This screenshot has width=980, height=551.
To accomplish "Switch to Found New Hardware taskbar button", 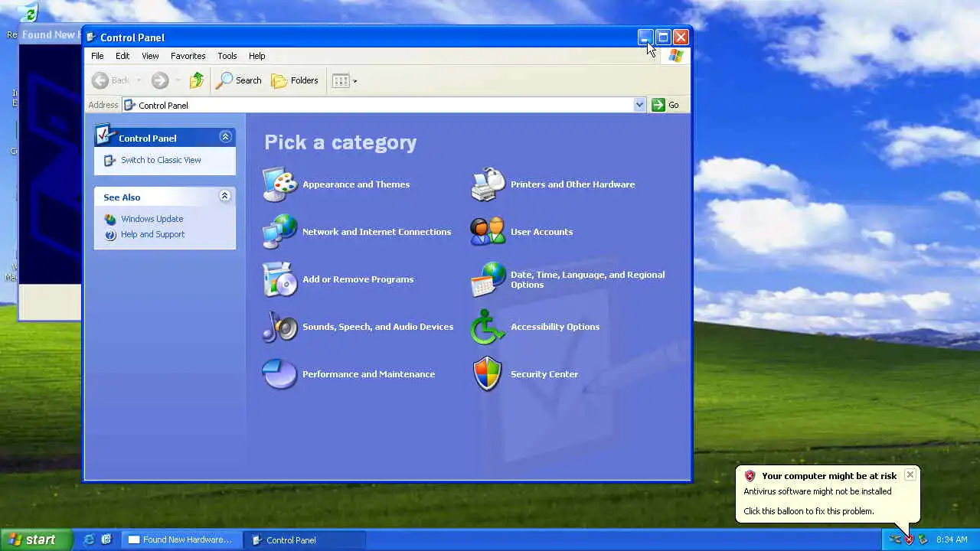I will click(x=182, y=540).
